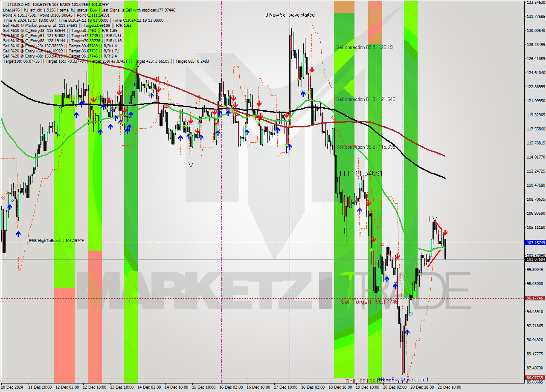
Task: Click the 131.77585 price axis value
Action: tap(535, 17)
